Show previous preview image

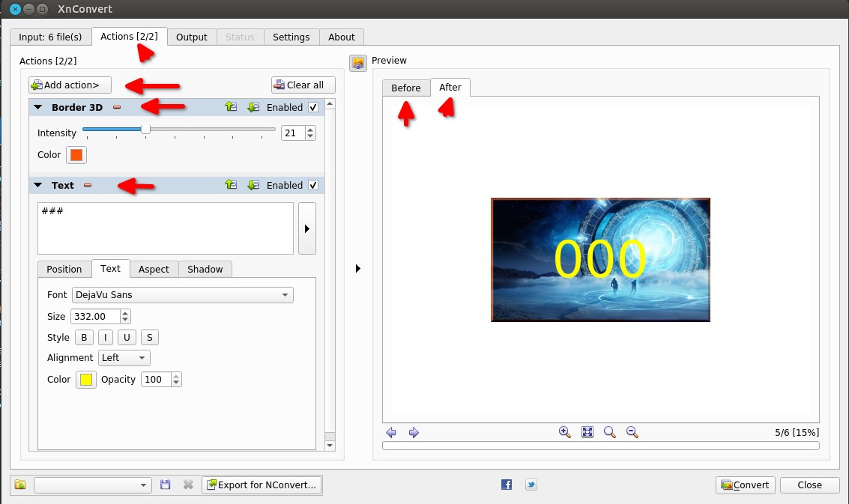(391, 432)
